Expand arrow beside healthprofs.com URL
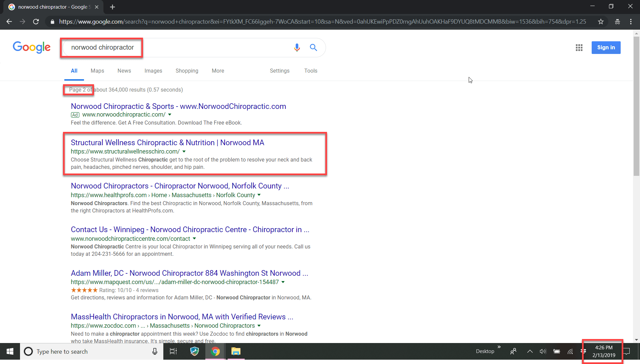Viewport: 640px width, 364px height. pyautogui.click(x=259, y=195)
